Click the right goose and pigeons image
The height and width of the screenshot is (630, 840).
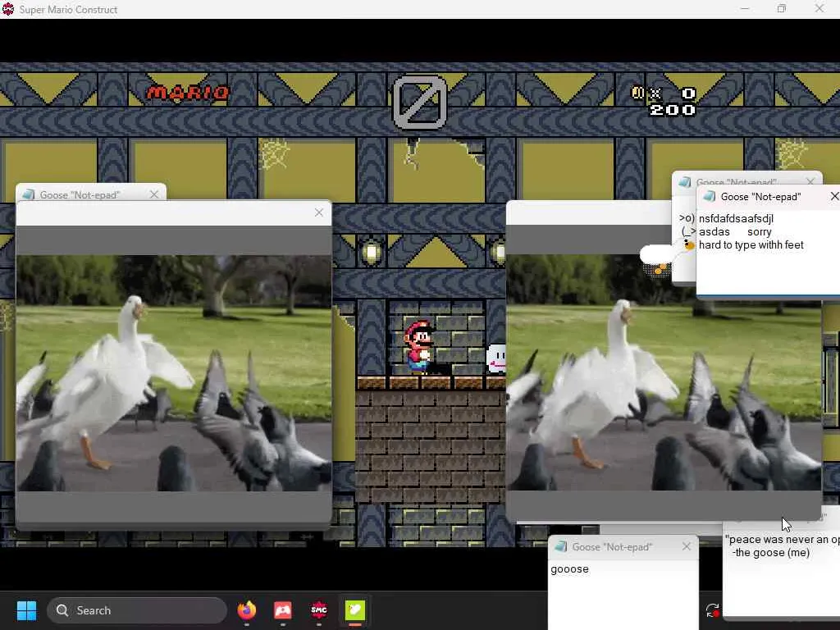click(x=663, y=373)
